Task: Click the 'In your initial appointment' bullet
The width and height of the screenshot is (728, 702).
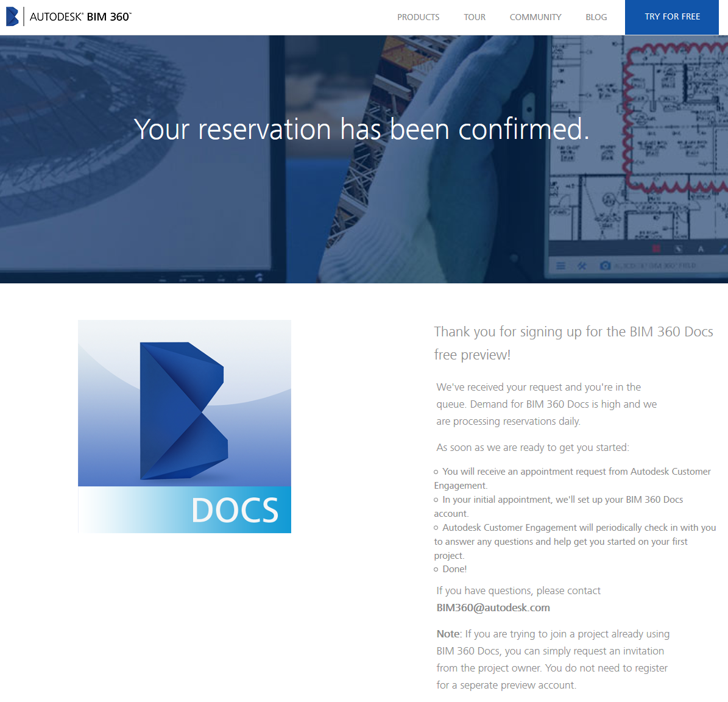Action: coord(559,506)
